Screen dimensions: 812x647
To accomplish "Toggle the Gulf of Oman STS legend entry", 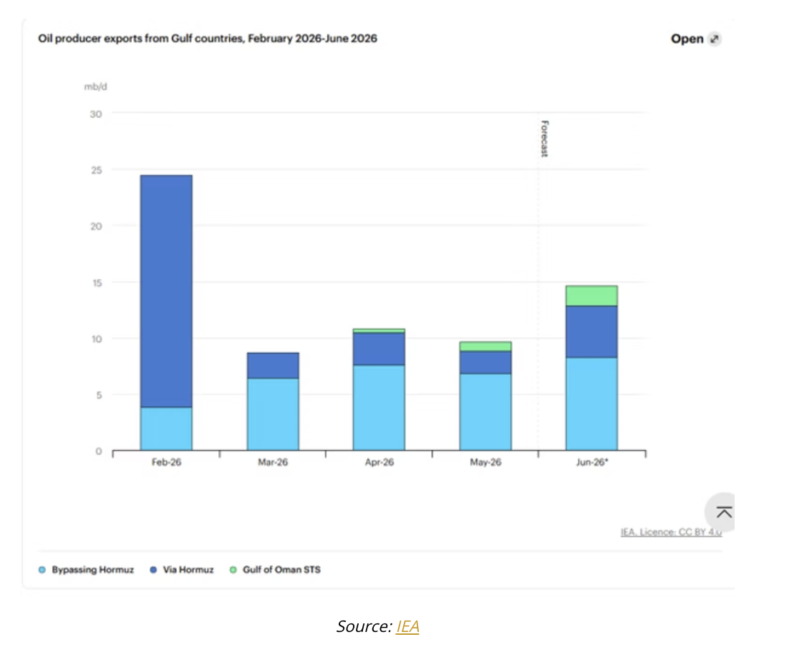I will [x=275, y=570].
